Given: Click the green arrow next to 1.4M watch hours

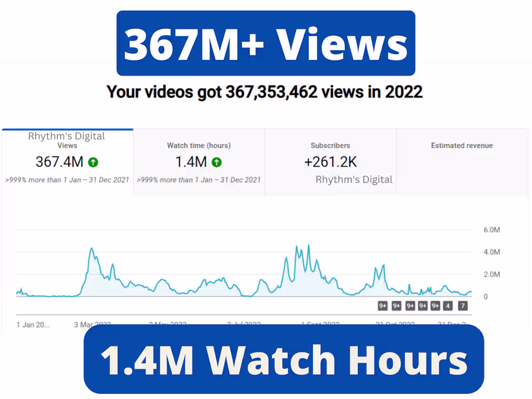Looking at the screenshot, I should tap(216, 162).
